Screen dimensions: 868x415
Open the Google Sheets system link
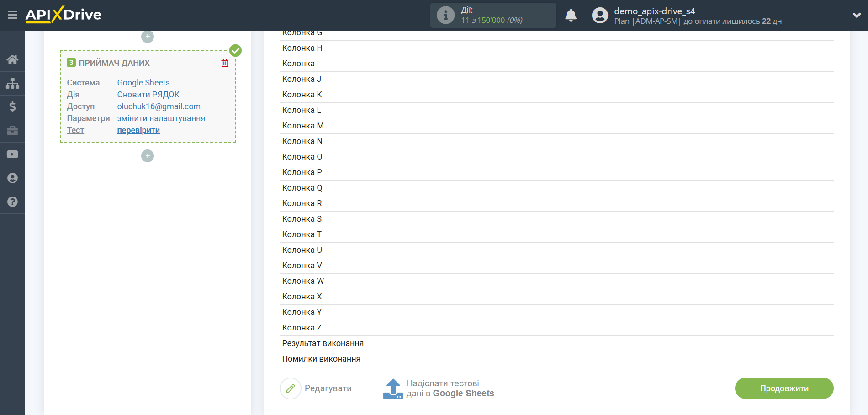pyautogui.click(x=143, y=83)
